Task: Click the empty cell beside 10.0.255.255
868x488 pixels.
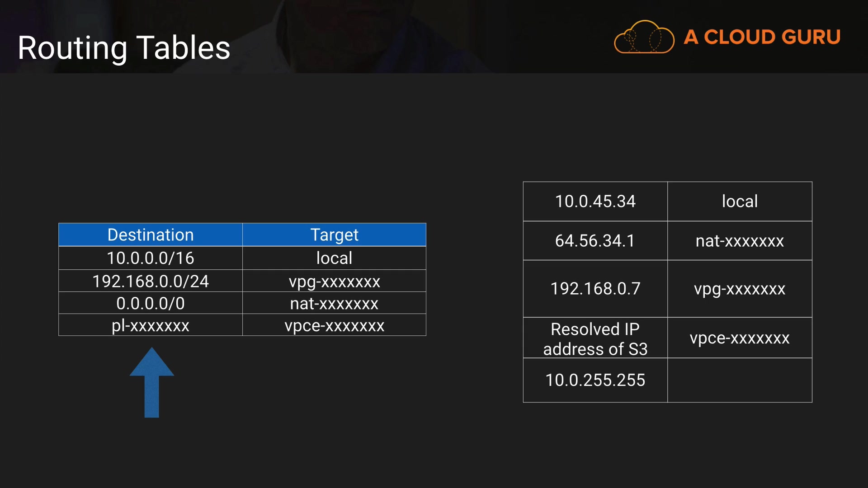Action: [740, 380]
